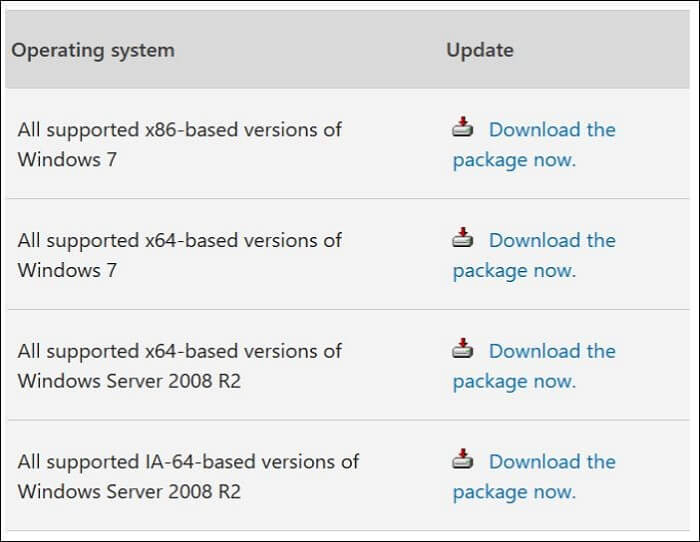700x542 pixels.
Task: Open 'Download the' link for x64-based Windows 7
Action: point(552,241)
